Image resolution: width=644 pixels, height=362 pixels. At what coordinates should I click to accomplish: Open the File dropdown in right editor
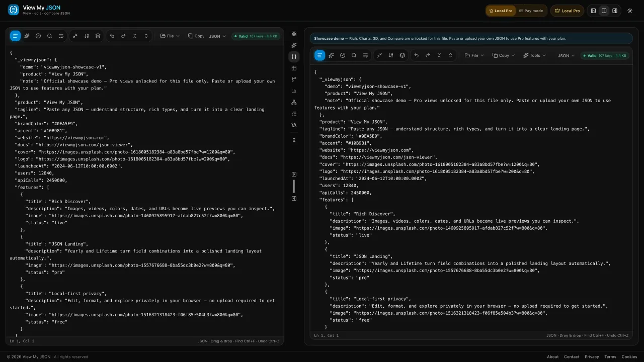pyautogui.click(x=474, y=55)
